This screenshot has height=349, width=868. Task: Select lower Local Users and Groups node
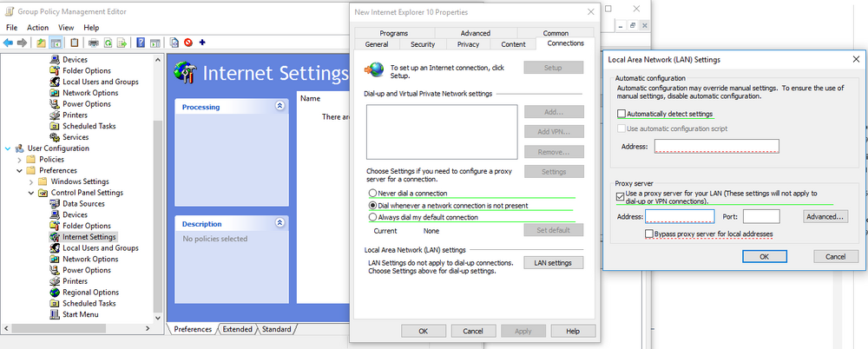point(100,248)
